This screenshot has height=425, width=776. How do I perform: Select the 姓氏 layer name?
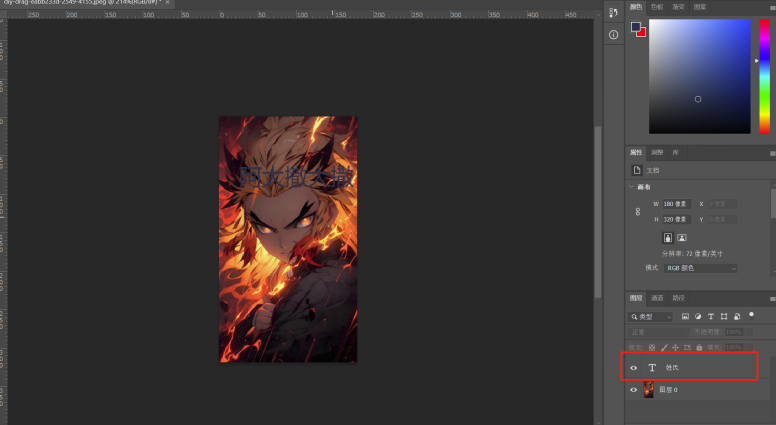coord(672,368)
